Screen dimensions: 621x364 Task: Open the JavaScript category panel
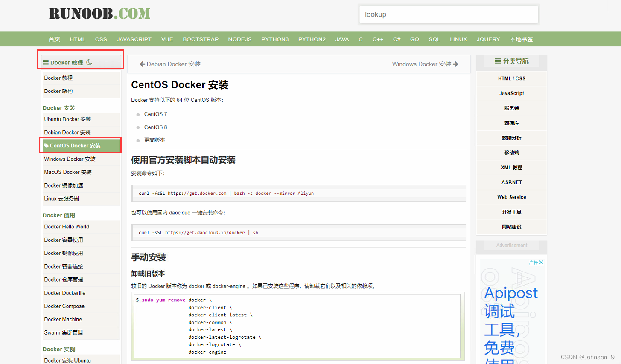click(x=511, y=93)
